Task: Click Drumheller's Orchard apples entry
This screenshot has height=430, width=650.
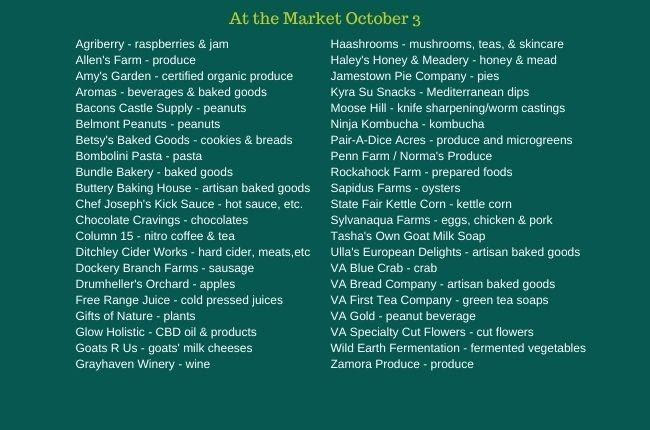Action: [155, 284]
